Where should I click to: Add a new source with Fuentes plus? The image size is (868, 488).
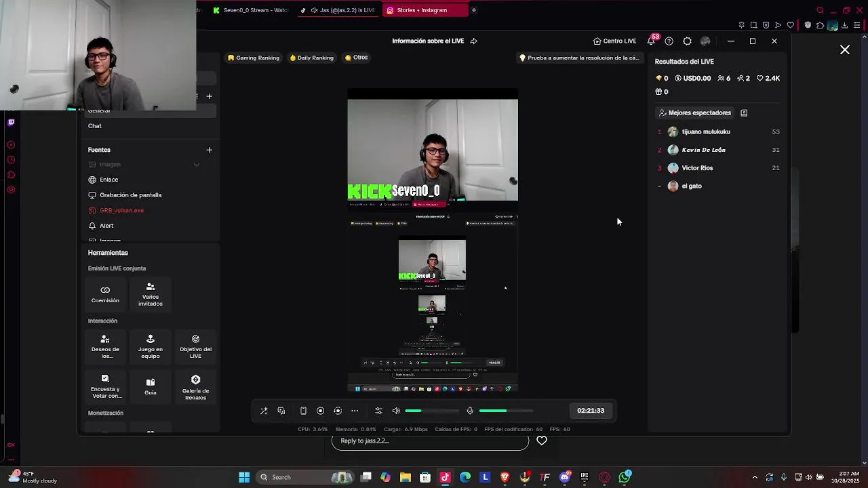(x=209, y=150)
